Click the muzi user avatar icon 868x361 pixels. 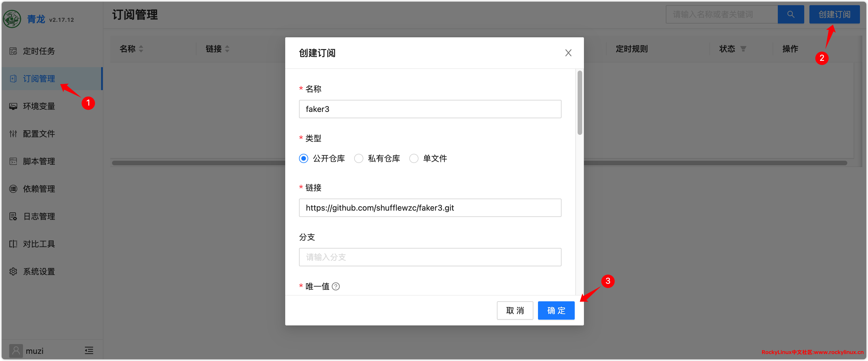16,351
